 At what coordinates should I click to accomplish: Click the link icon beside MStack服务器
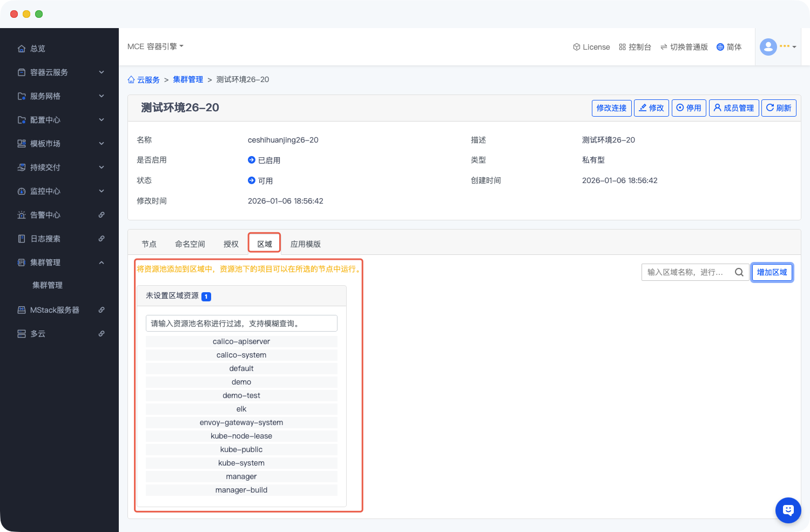click(102, 310)
